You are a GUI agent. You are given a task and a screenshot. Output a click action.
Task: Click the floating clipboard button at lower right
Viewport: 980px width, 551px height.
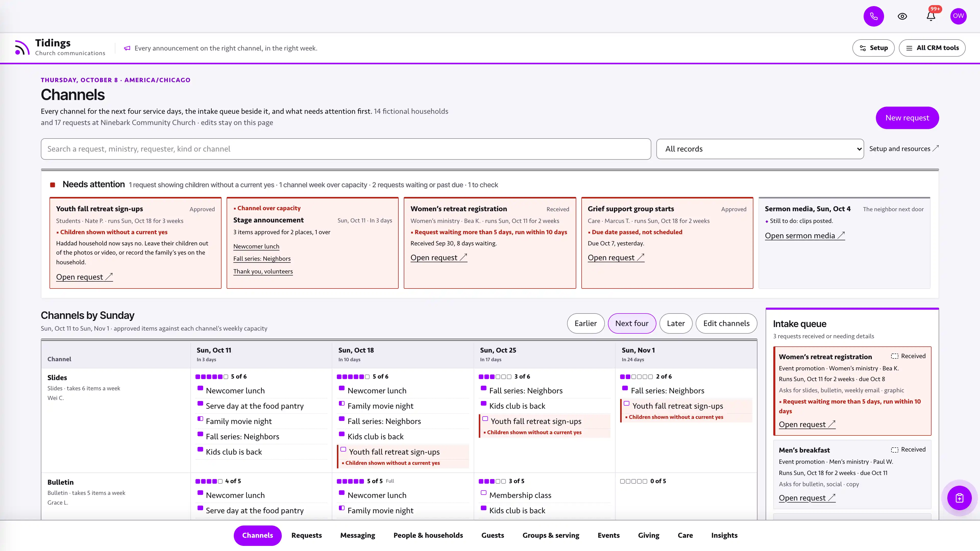pyautogui.click(x=960, y=498)
